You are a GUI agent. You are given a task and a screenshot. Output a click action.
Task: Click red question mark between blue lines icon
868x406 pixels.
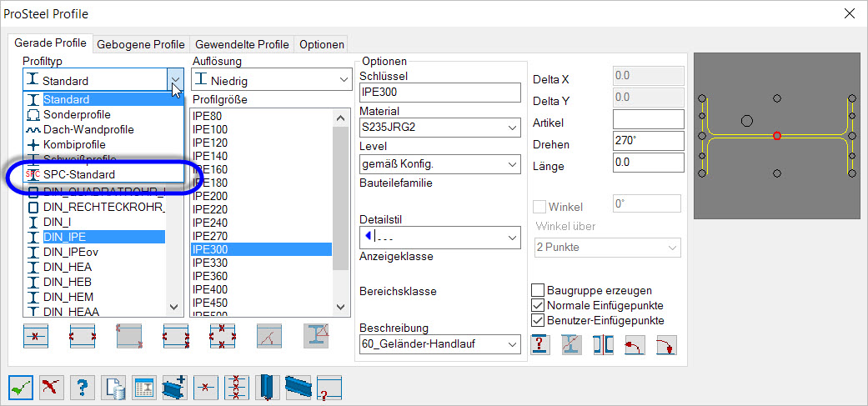(540, 344)
